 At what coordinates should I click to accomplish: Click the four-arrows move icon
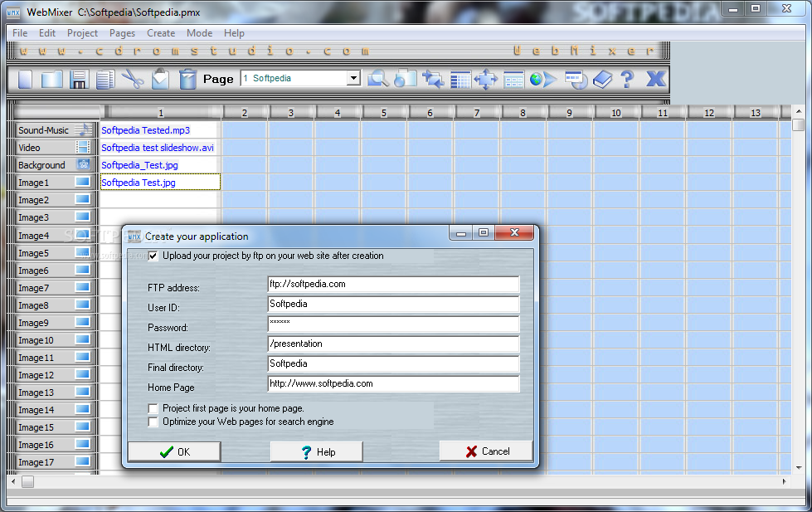pos(486,80)
